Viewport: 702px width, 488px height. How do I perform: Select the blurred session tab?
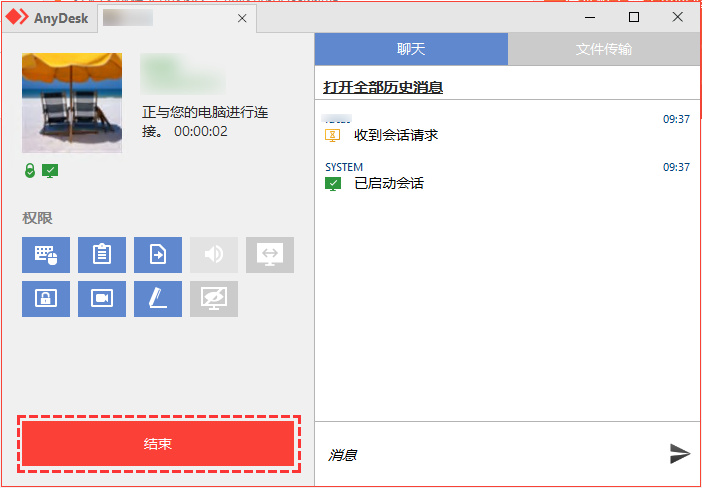click(x=176, y=18)
